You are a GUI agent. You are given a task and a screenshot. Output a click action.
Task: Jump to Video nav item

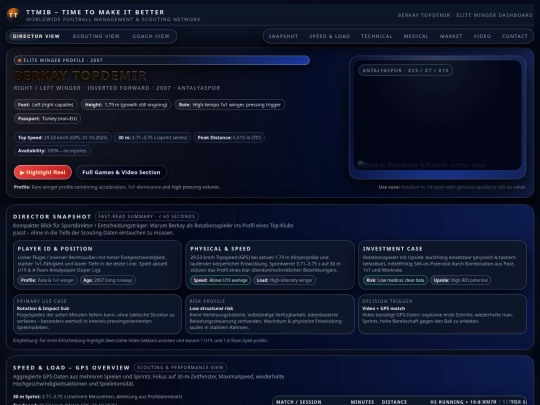click(x=482, y=36)
